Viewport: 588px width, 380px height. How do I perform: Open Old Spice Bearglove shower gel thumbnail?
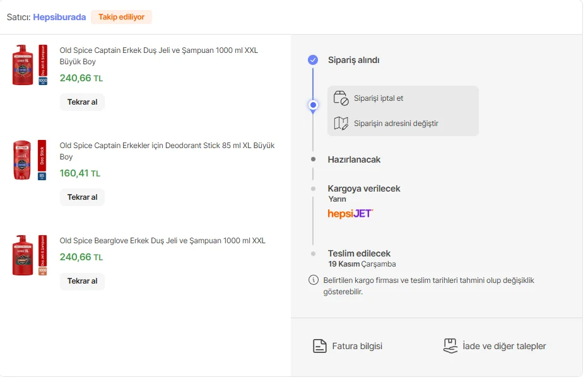30,255
